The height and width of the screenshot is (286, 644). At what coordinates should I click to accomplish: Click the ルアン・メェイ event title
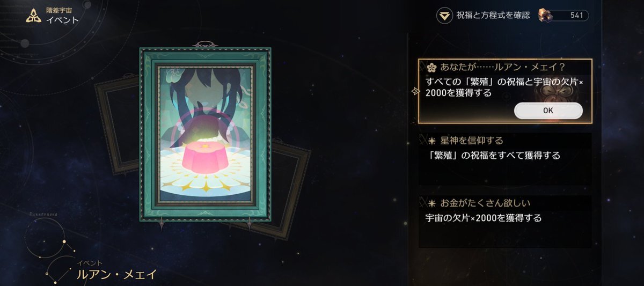tap(117, 274)
